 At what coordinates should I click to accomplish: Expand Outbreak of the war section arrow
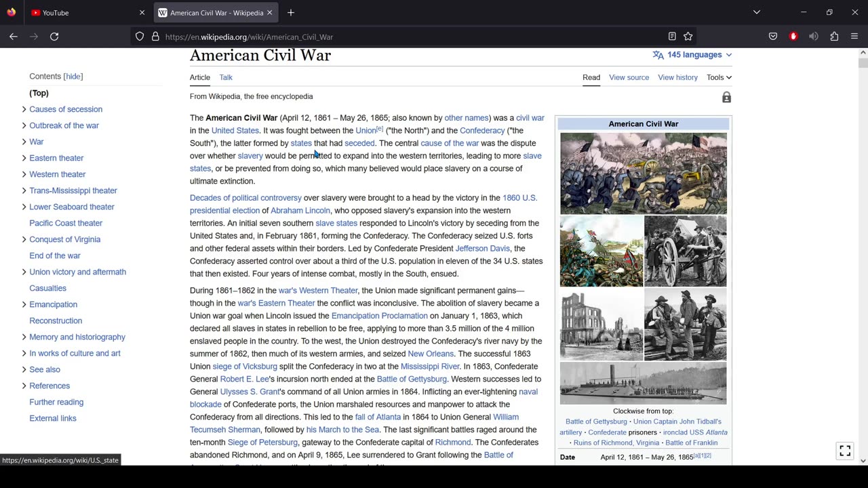(x=24, y=125)
